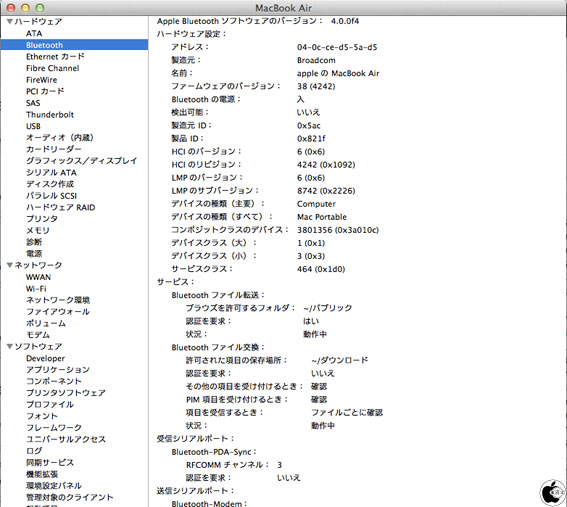
Task: Click the ~/パブリック folder value
Action: point(327,308)
